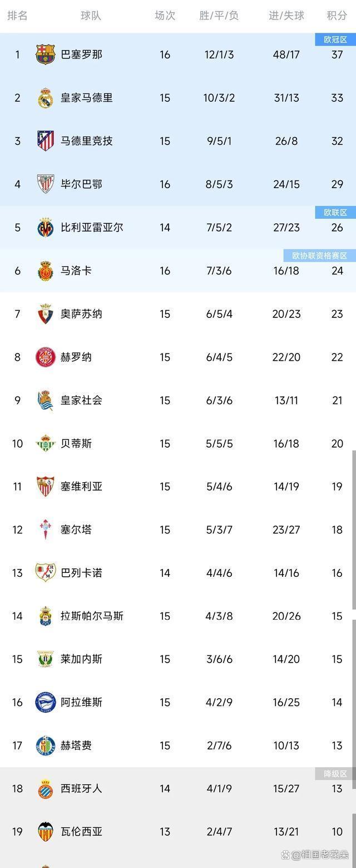
Task: Open the Villarreal club badge
Action: click(44, 227)
